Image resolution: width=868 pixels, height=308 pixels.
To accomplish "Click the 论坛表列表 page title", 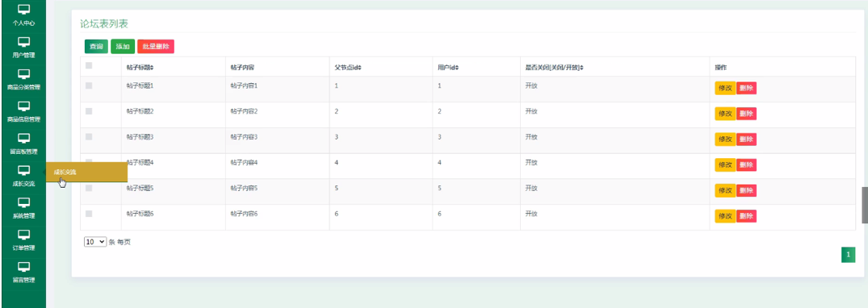I will click(104, 23).
